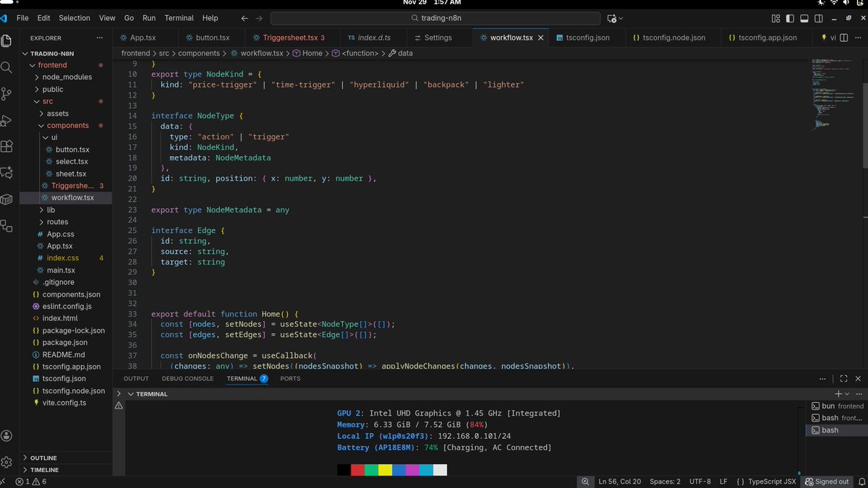This screenshot has height=488, width=868.
Task: Click the terminal warning triangle icon
Action: click(119, 406)
